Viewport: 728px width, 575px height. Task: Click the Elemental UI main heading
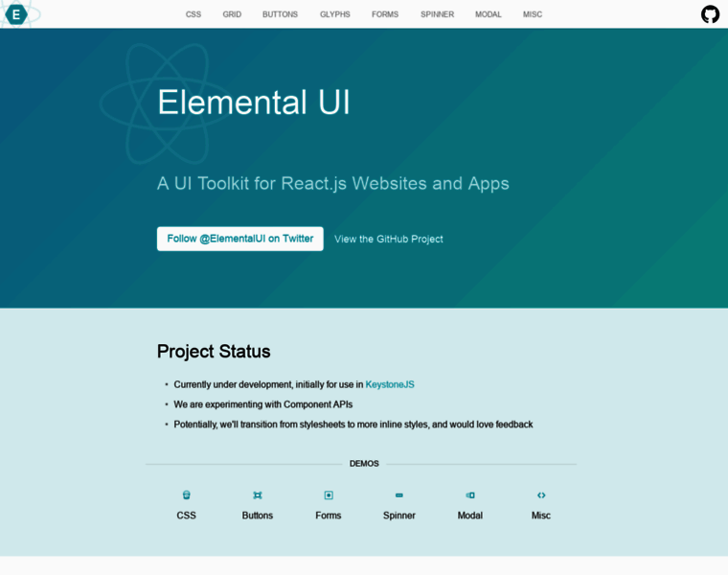coord(254,103)
